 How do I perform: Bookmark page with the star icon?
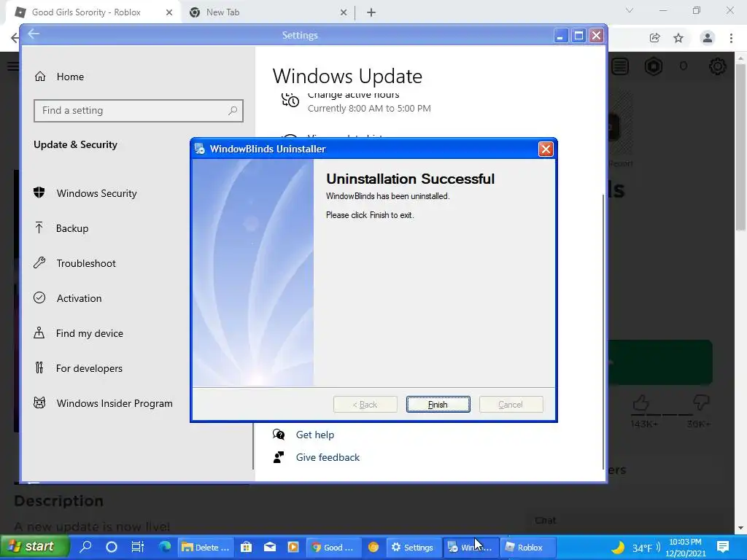click(678, 38)
